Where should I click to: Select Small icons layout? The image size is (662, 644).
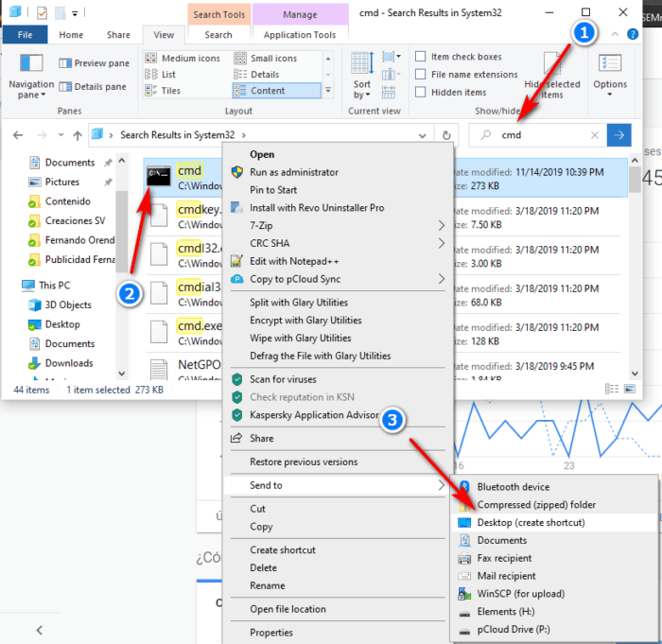(266, 59)
